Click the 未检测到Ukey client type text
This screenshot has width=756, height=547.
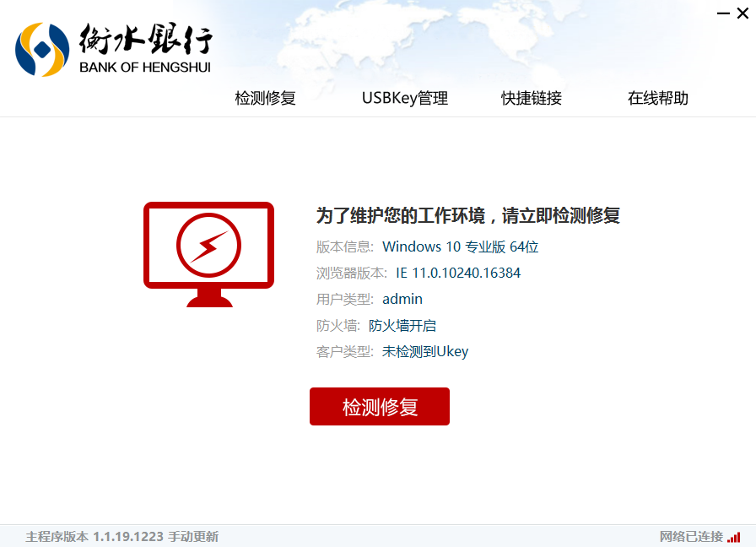[424, 351]
